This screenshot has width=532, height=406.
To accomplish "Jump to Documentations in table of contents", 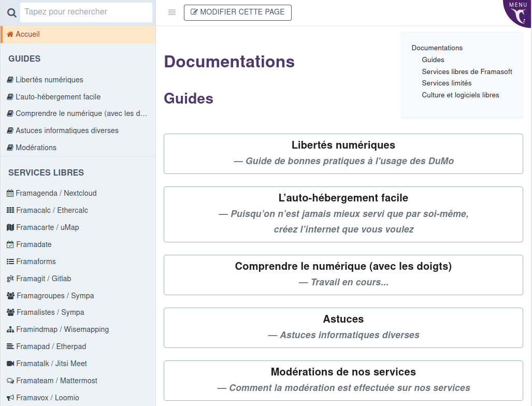I will (x=437, y=48).
